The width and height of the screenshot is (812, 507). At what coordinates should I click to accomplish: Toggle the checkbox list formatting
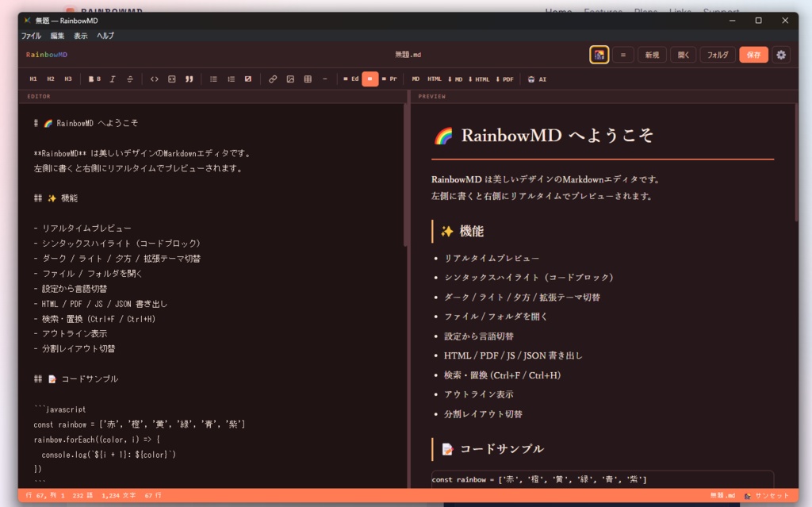(247, 79)
